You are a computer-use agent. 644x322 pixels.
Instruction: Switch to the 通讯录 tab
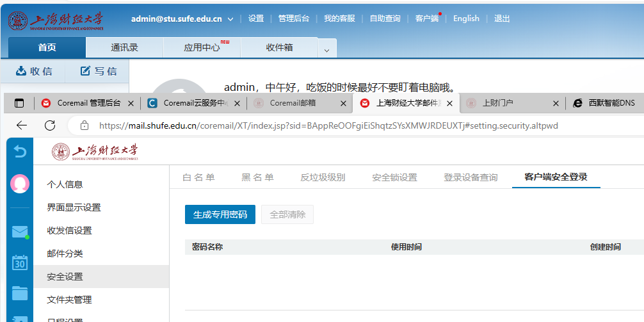pos(124,47)
